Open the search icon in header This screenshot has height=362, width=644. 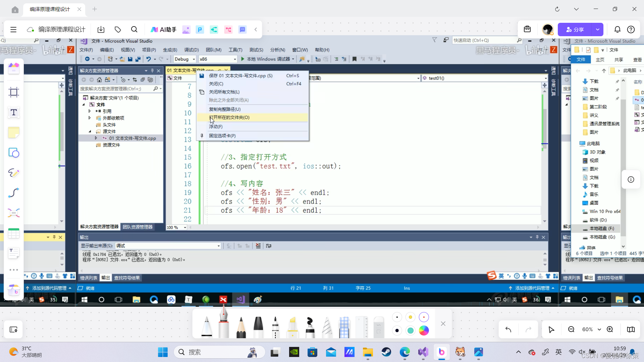coord(134,29)
